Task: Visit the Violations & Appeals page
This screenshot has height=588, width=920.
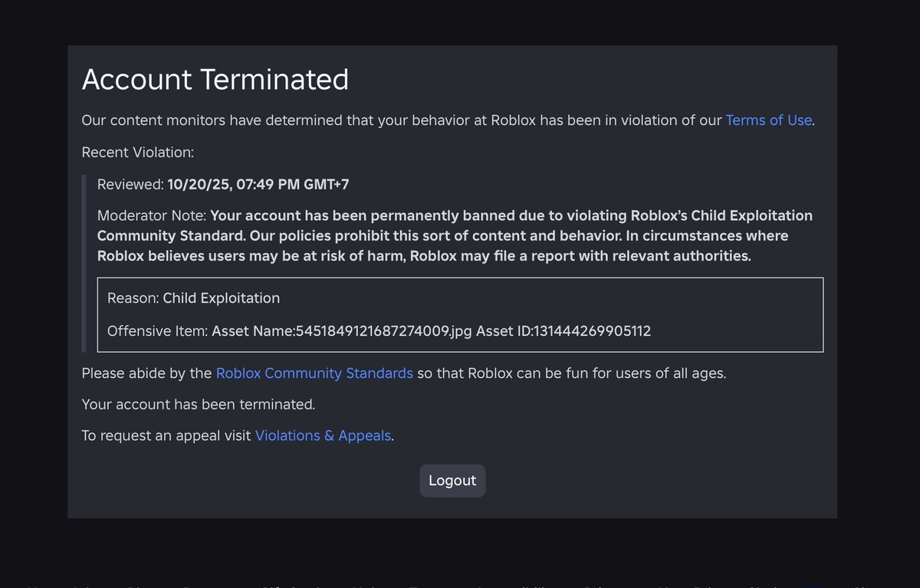Action: 323,435
